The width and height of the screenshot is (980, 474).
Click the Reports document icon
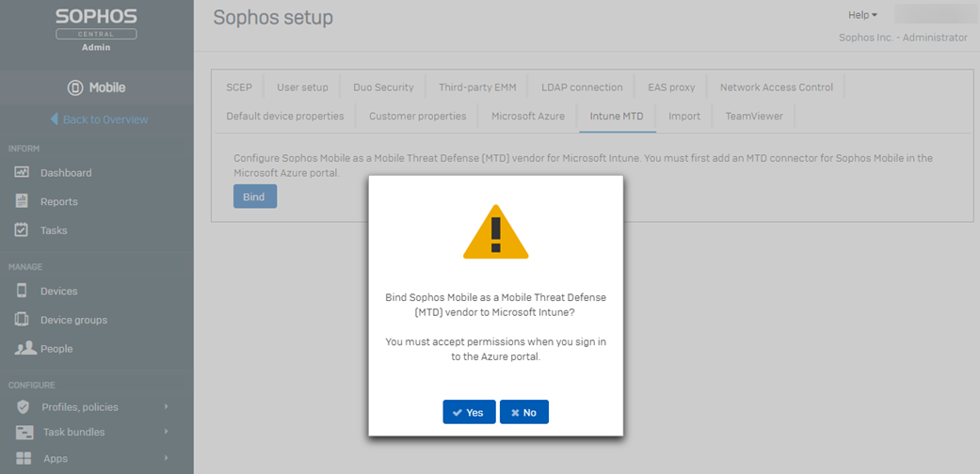22,201
